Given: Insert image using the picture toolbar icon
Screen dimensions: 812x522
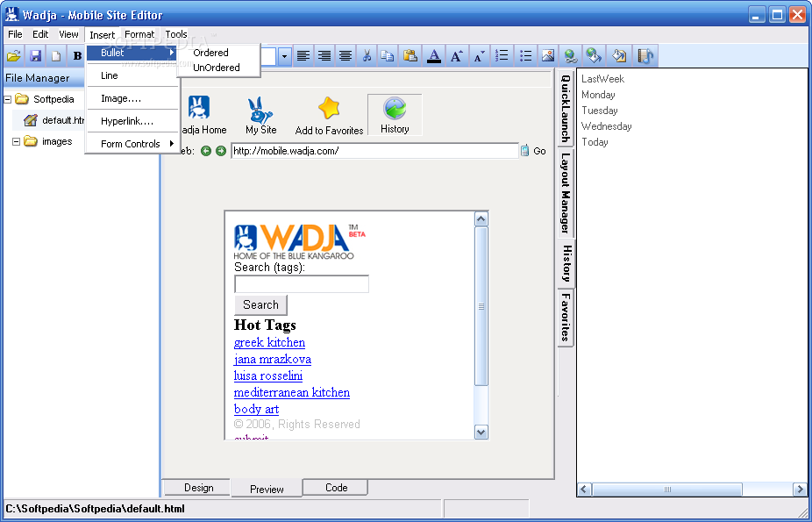Looking at the screenshot, I should tap(548, 55).
